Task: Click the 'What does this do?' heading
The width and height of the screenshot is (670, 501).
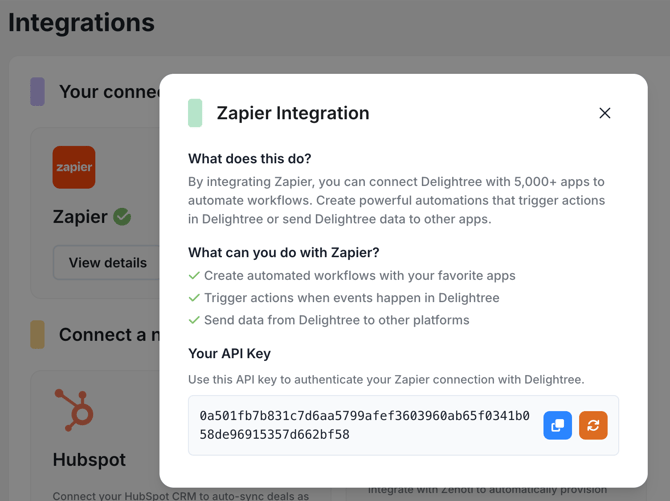Action: [x=249, y=158]
